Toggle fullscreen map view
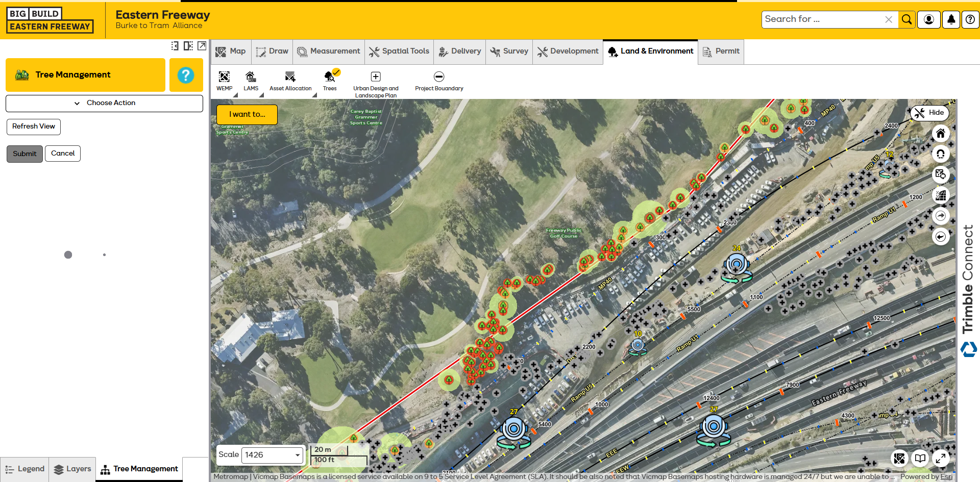This screenshot has width=980, height=482. pos(941,458)
